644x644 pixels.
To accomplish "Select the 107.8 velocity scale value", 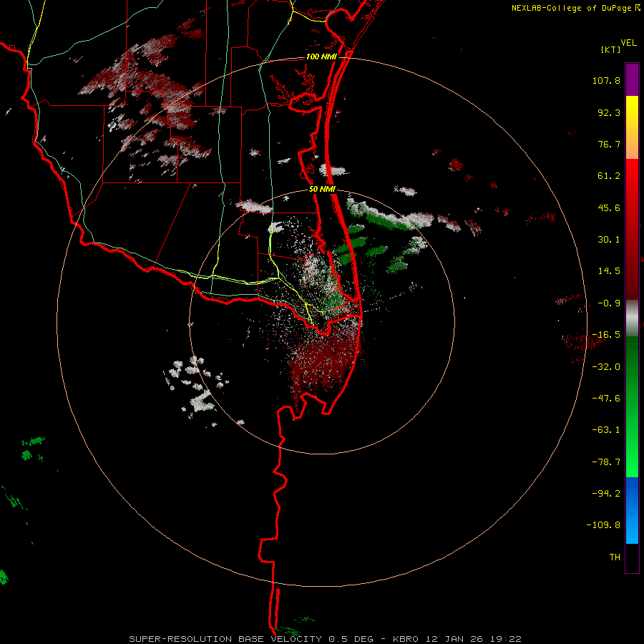I will click(606, 80).
